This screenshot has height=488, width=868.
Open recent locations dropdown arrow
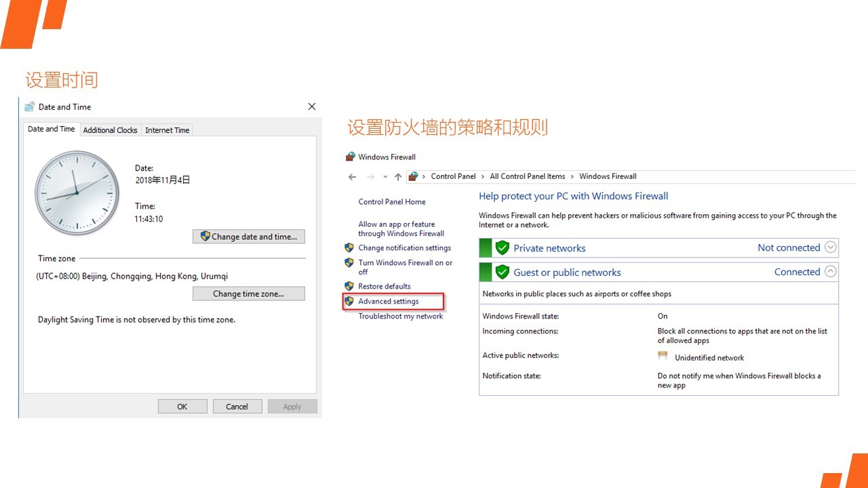click(x=385, y=177)
